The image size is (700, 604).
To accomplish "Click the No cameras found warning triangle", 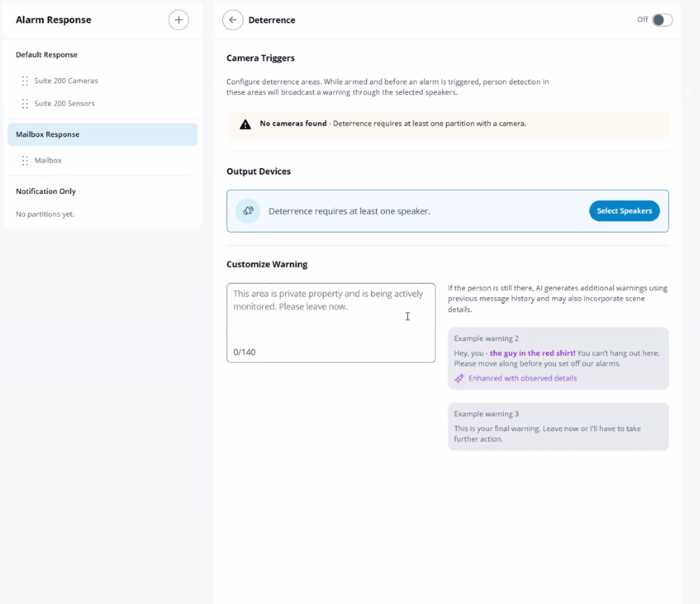I will pos(245,124).
